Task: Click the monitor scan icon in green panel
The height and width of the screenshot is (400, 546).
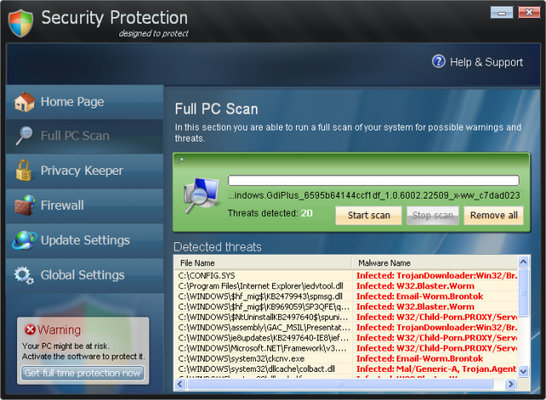Action: point(201,195)
